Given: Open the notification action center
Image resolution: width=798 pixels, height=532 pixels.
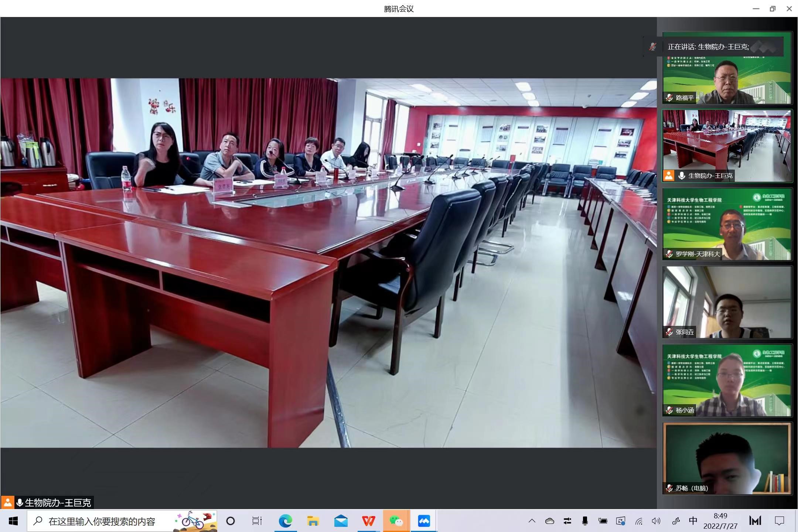Looking at the screenshot, I should 779,521.
